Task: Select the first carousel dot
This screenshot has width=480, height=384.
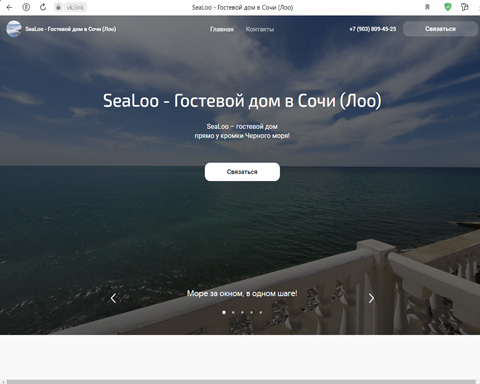Action: 224,312
